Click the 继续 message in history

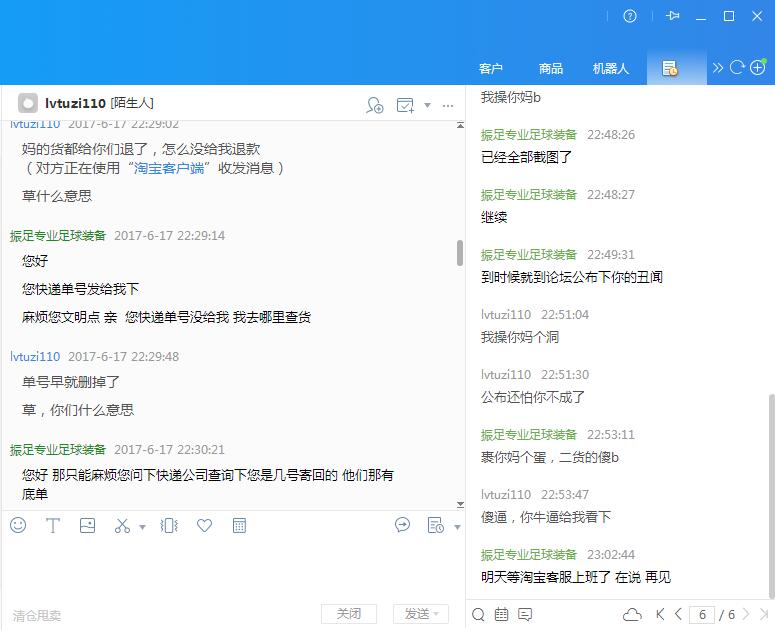coord(494,217)
